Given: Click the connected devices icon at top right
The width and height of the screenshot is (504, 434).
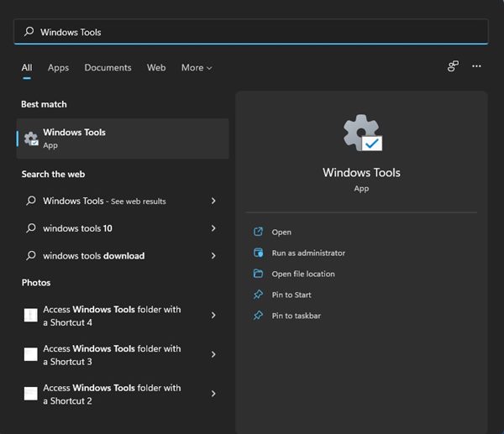Looking at the screenshot, I should (453, 66).
